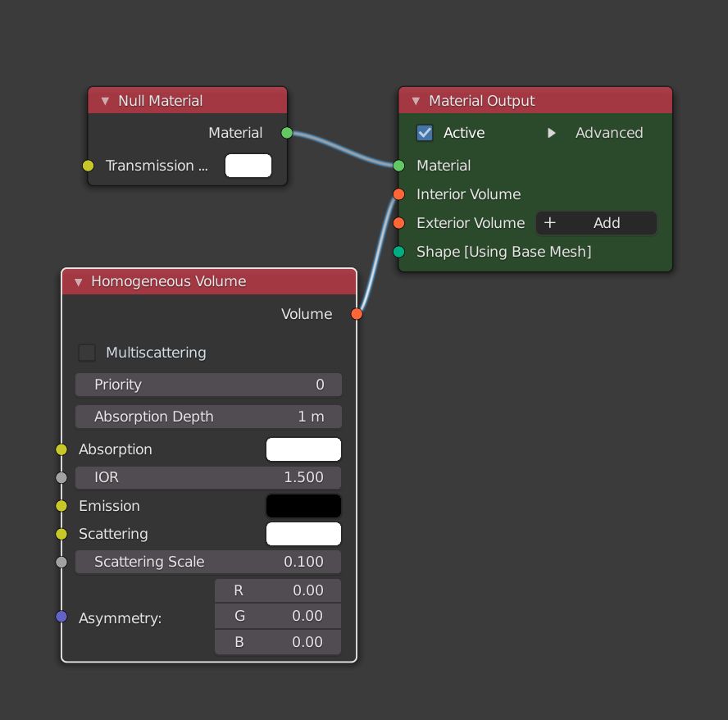Image resolution: width=728 pixels, height=720 pixels.
Task: Click the Exterior Volume input socket
Action: point(398,223)
